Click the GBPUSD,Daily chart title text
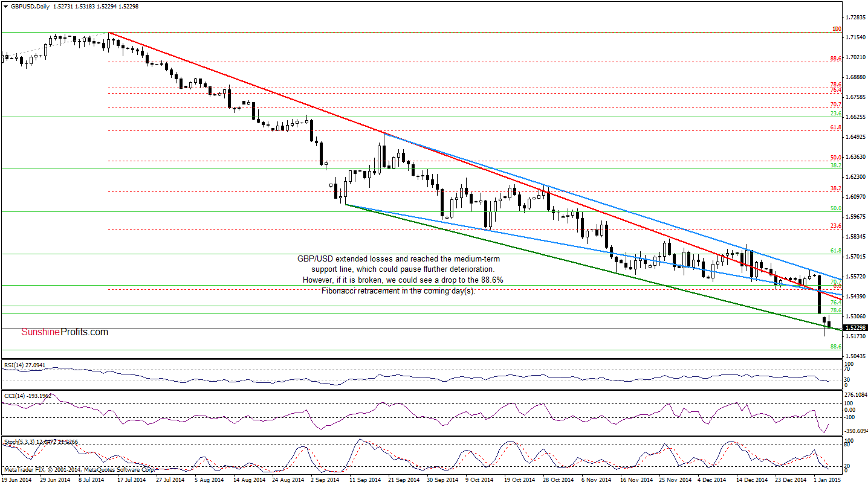The width and height of the screenshot is (868, 485). pyautogui.click(x=29, y=5)
